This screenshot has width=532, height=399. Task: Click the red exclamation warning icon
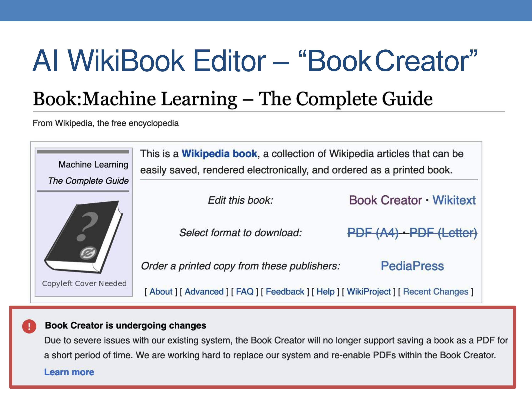click(x=29, y=326)
